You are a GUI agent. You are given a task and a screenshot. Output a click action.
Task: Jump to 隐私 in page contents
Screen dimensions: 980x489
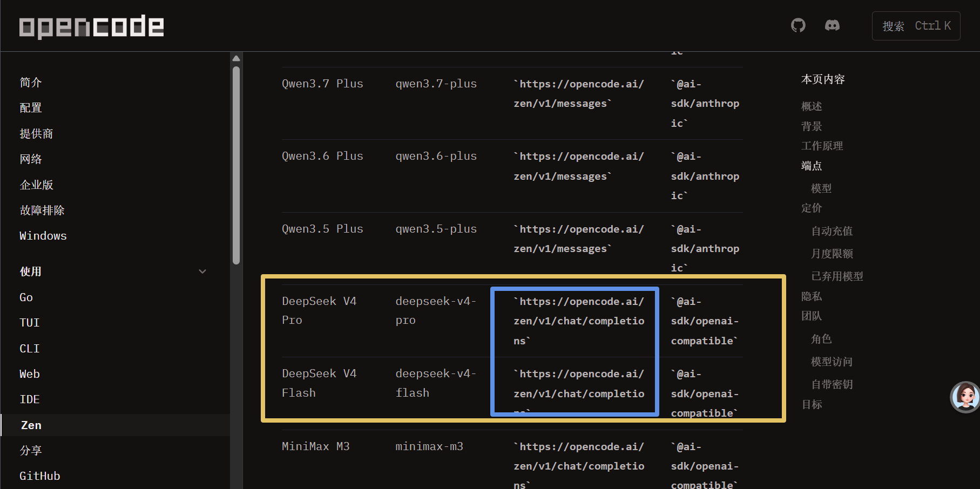pos(812,296)
